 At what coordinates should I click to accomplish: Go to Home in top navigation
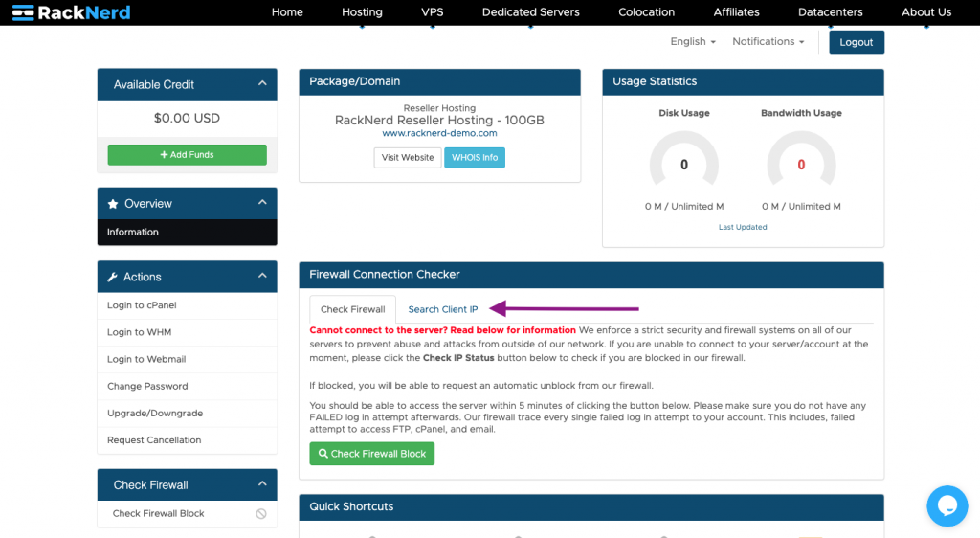287,12
